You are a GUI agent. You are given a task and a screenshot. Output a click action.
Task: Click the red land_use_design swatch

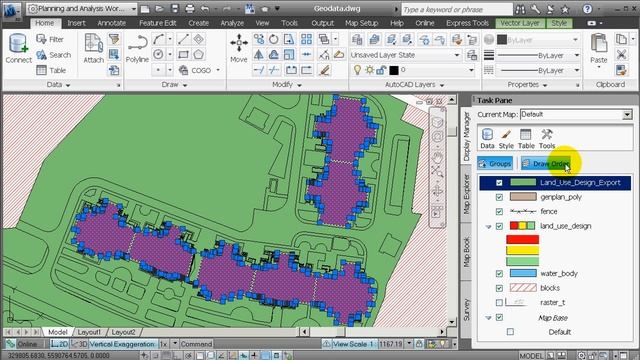pyautogui.click(x=522, y=239)
